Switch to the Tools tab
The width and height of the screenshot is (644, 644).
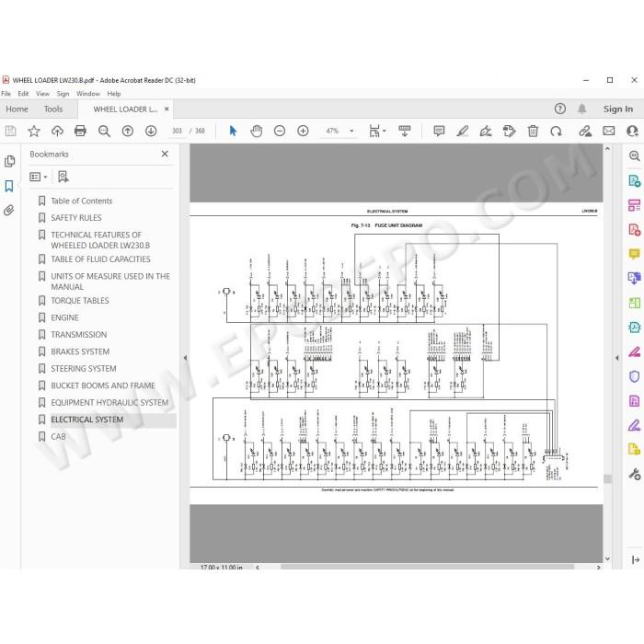[53, 109]
